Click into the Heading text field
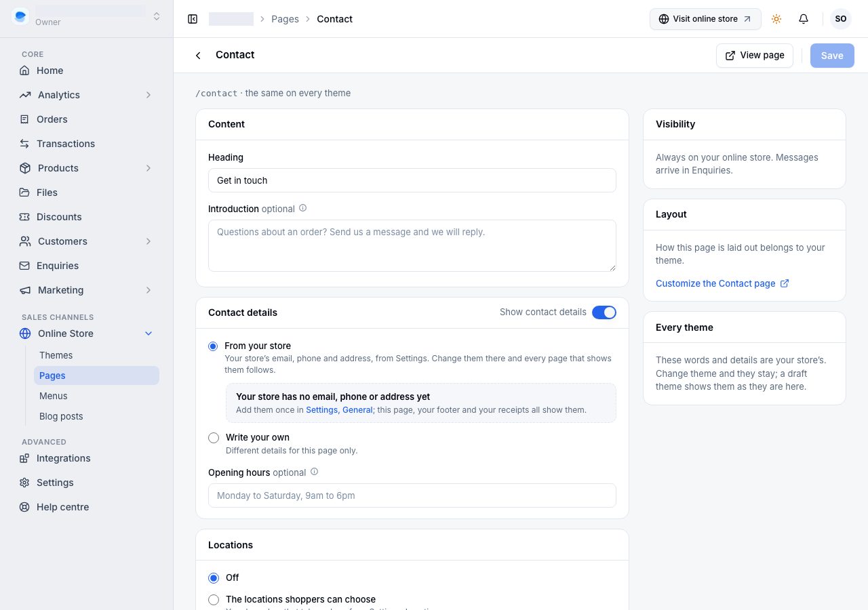Screen dimensions: 868x610 click(x=412, y=180)
